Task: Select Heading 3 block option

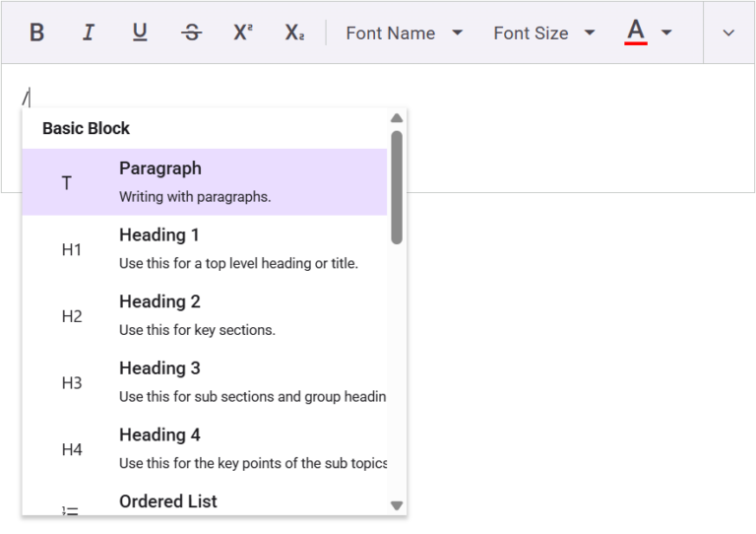Action: click(x=205, y=382)
